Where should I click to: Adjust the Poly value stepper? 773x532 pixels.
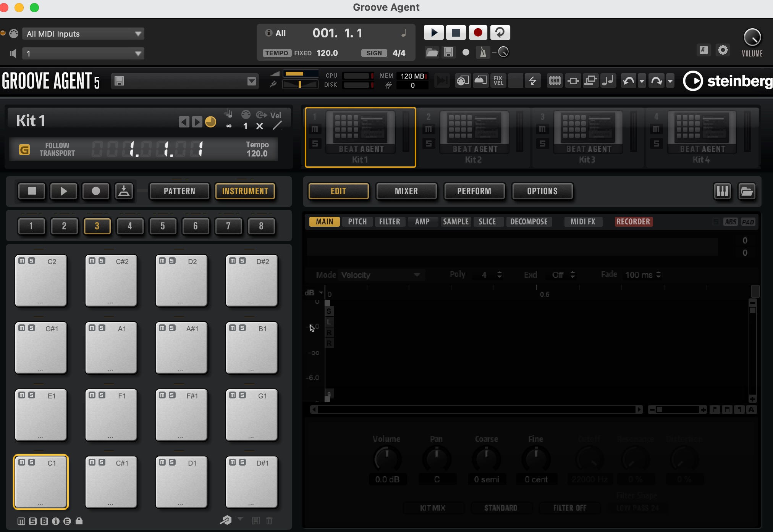click(499, 274)
